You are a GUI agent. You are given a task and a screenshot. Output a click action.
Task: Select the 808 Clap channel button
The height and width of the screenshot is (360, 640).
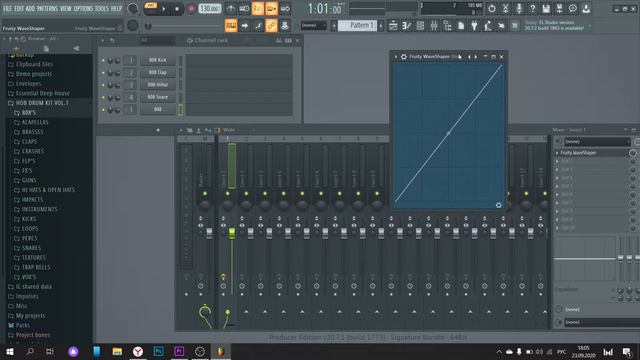point(158,72)
